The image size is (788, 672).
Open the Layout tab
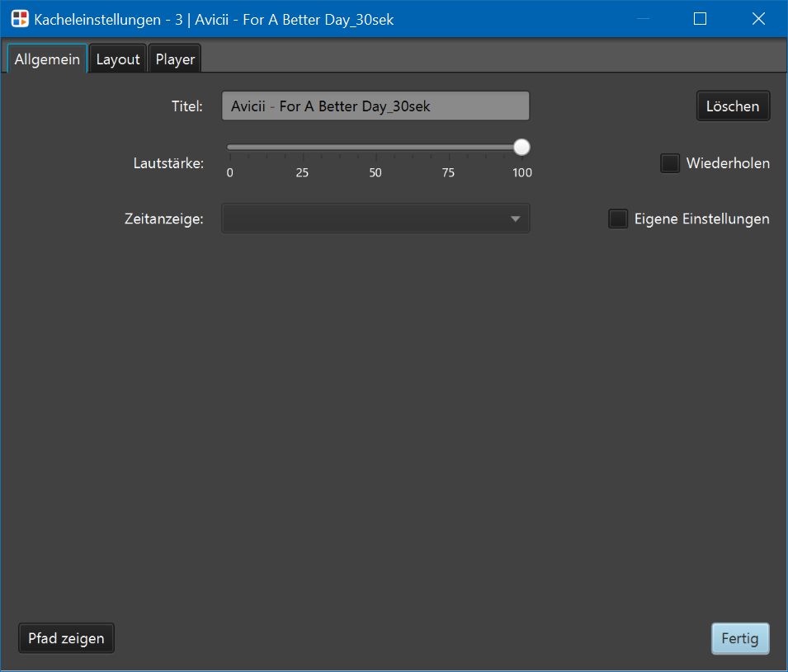pos(118,59)
